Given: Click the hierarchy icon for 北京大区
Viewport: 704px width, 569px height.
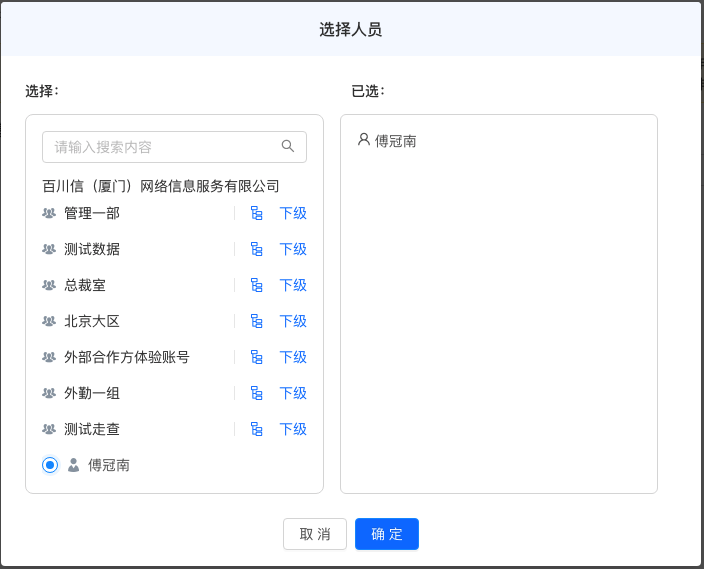Looking at the screenshot, I should 256,321.
